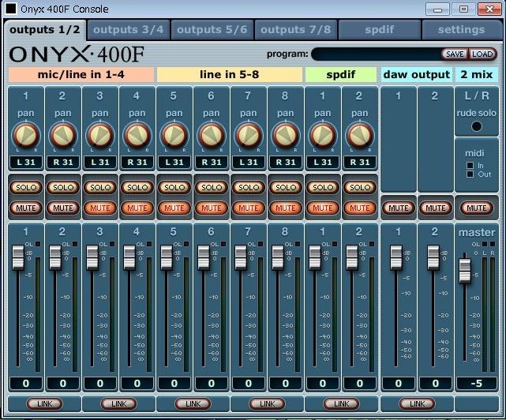Click fader handle of daw output 1
This screenshot has width=506, height=420.
coord(396,257)
